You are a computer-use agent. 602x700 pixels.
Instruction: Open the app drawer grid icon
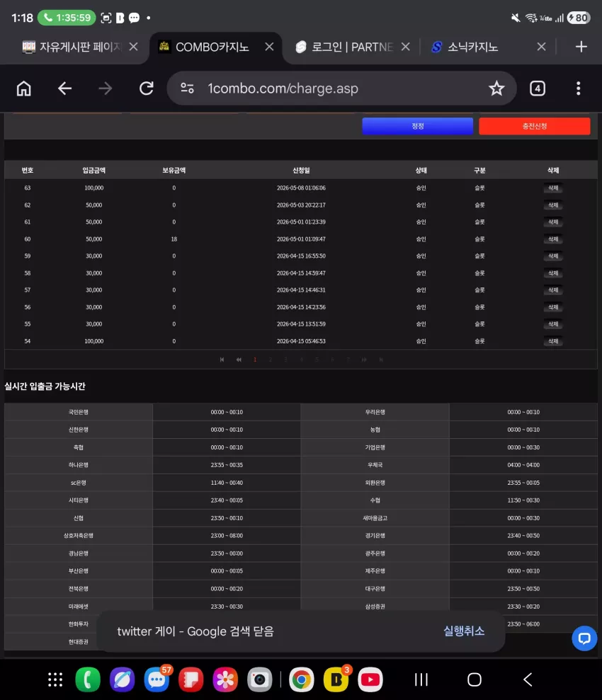(x=55, y=679)
